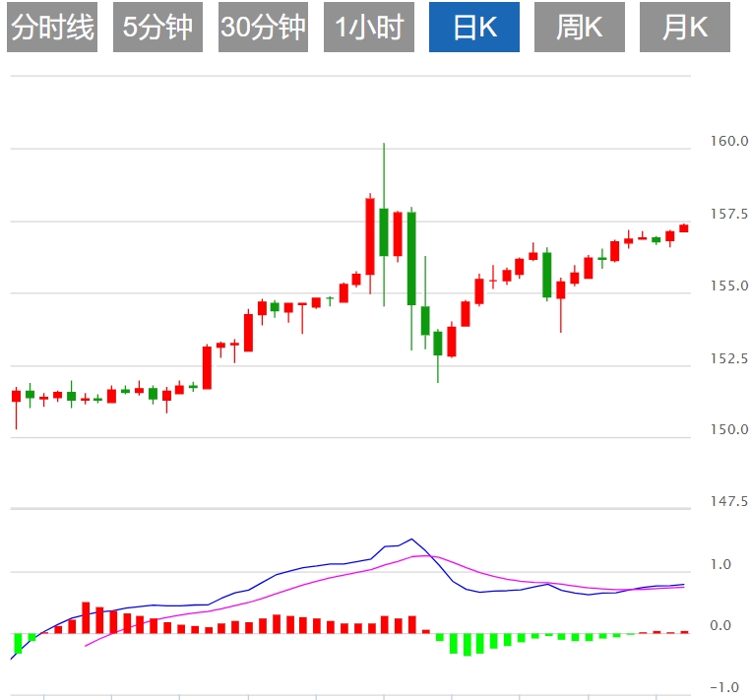Select the 30分钟 interval tab
The width and height of the screenshot is (750, 700).
263,27
